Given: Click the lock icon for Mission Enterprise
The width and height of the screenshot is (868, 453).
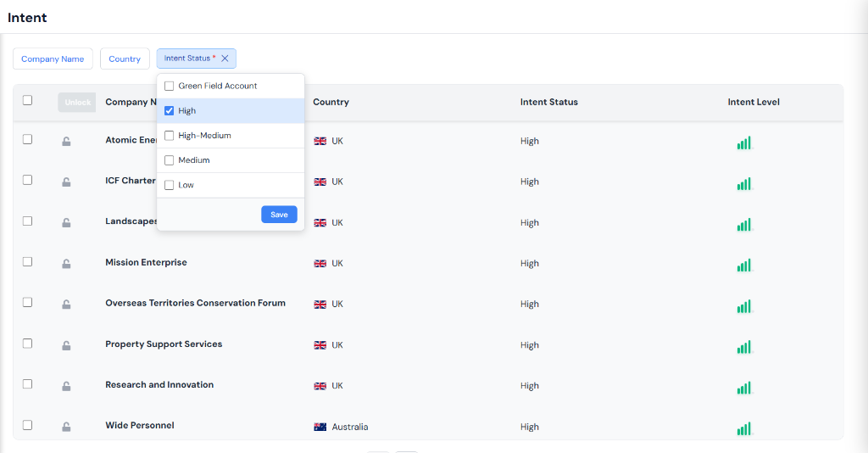Looking at the screenshot, I should [66, 264].
